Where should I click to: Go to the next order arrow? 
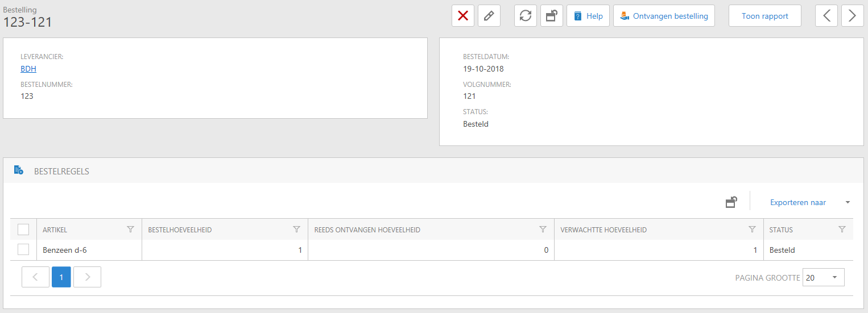tap(852, 16)
